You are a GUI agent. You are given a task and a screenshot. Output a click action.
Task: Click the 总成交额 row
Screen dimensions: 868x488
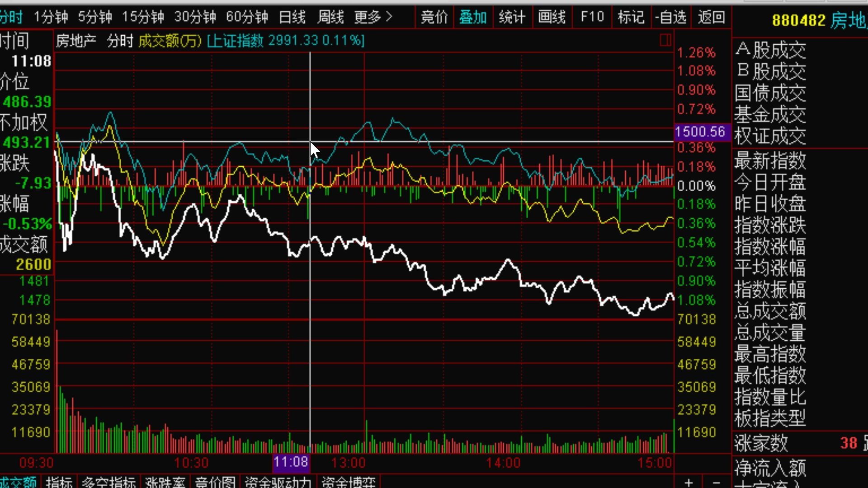(770, 311)
